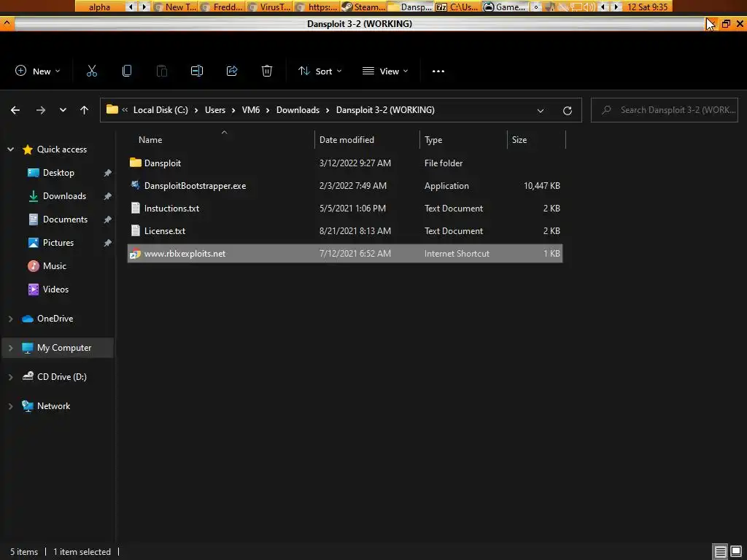The height and width of the screenshot is (560, 747).
Task: Go back with the left arrow
Action: coord(15,110)
